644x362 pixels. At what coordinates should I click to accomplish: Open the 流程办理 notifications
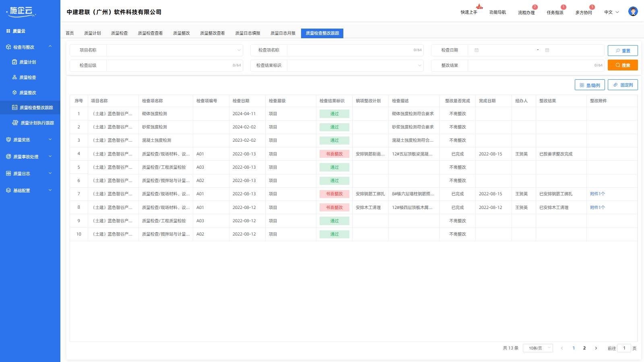pos(526,12)
